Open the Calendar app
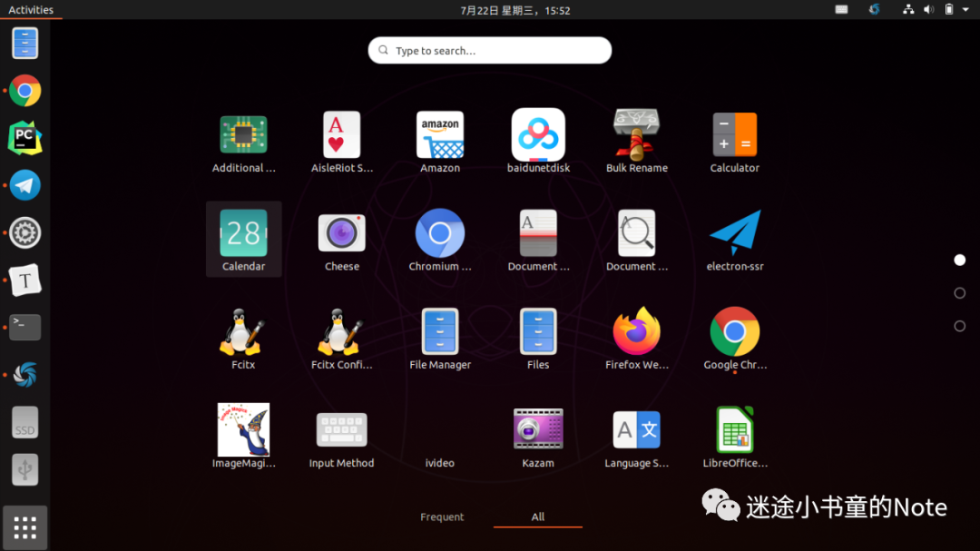Viewport: 980px width, 551px height. point(243,240)
